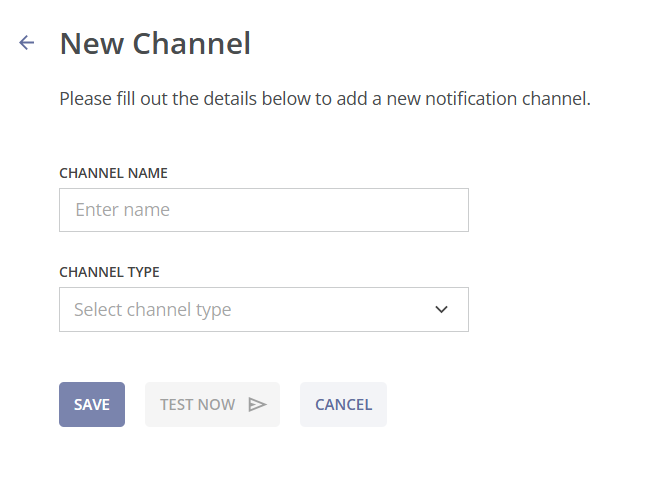This screenshot has height=482, width=651.
Task: Save the new channel
Action: [92, 404]
